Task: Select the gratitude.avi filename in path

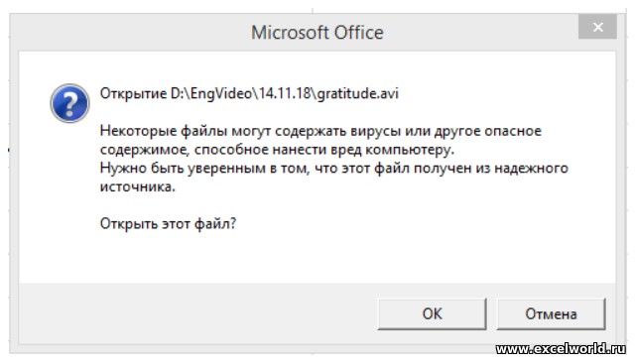Action: (358, 93)
